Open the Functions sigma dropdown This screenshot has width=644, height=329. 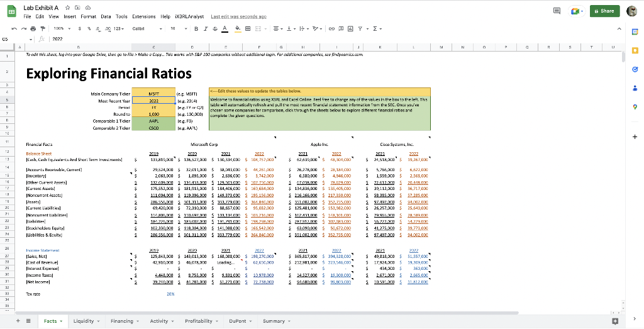(x=377, y=29)
